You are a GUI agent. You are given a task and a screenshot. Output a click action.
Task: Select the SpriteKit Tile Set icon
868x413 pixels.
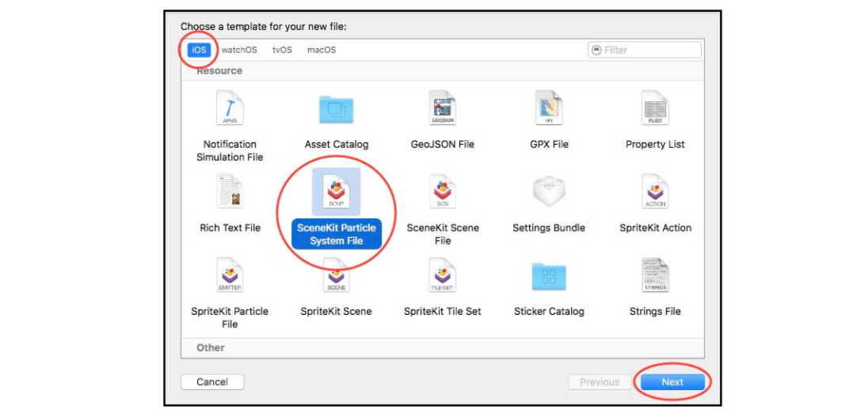pyautogui.click(x=442, y=275)
